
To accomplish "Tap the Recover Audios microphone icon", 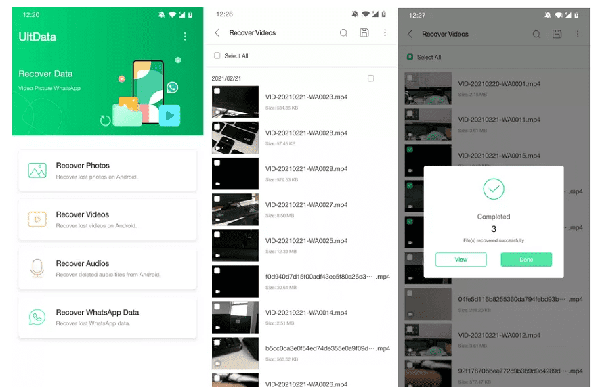I will [x=37, y=268].
